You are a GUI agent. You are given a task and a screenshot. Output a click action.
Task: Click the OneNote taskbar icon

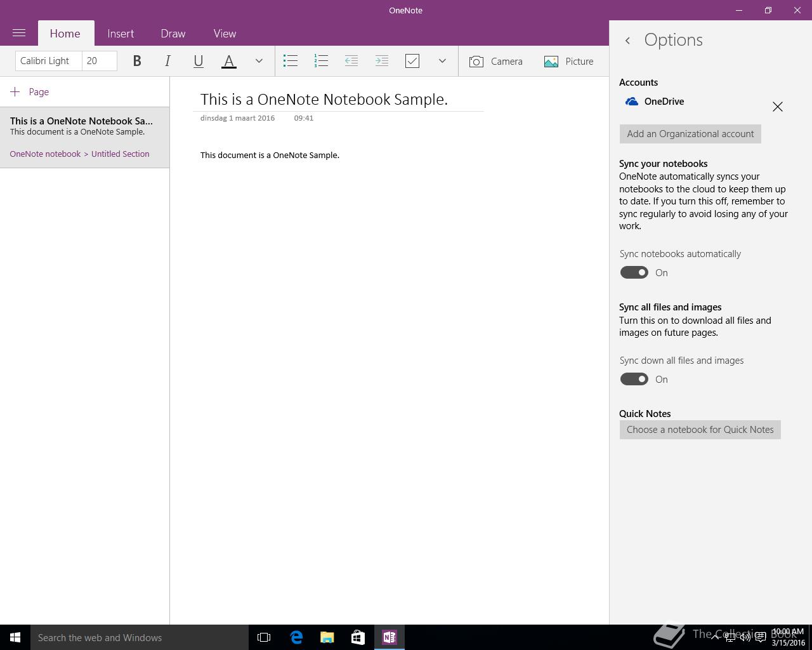coord(390,637)
